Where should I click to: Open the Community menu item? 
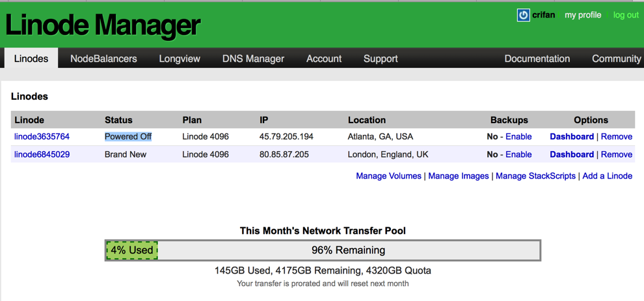(x=616, y=59)
